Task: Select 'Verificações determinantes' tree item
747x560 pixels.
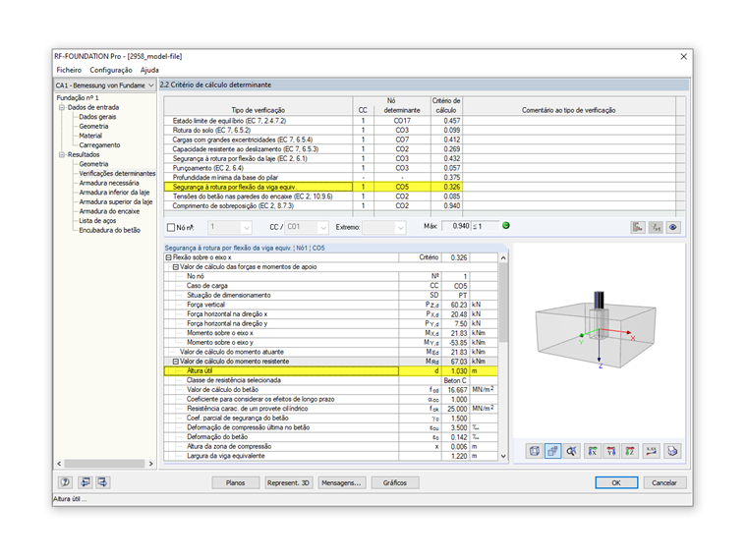Action: pyautogui.click(x=117, y=173)
